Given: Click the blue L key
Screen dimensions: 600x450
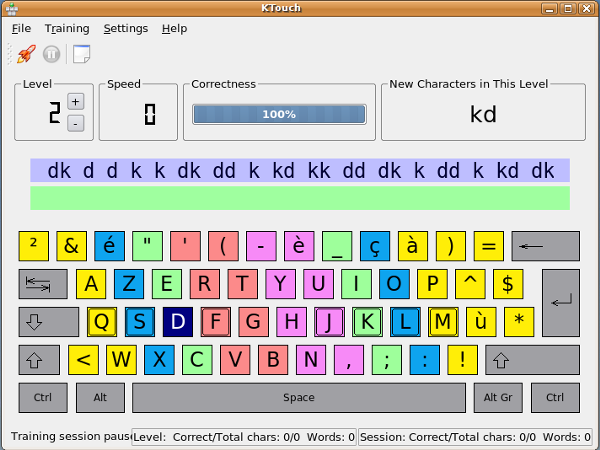Looking at the screenshot, I should 405,322.
